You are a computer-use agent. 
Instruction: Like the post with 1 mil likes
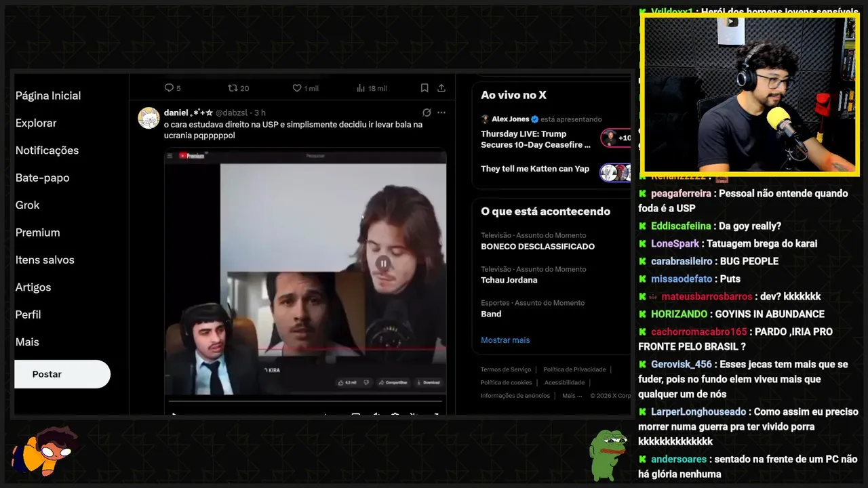(305, 88)
